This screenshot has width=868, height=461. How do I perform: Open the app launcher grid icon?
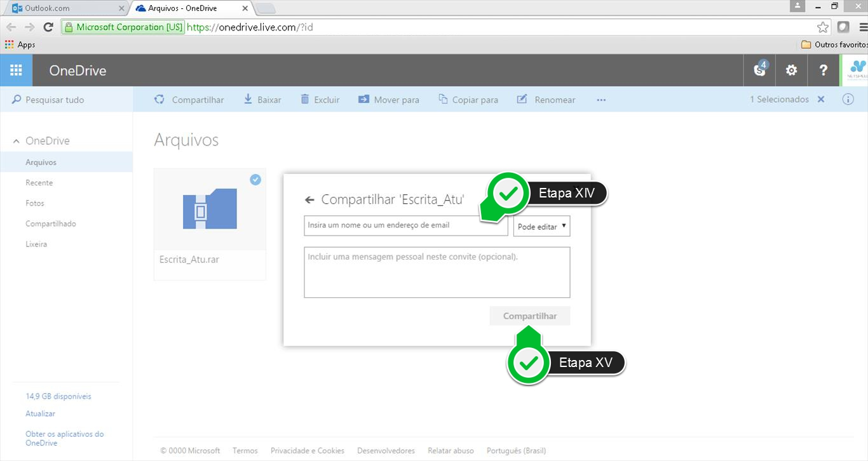[16, 70]
